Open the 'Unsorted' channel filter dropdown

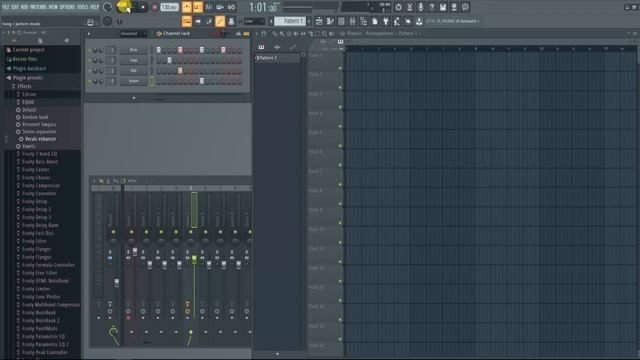coord(132,34)
